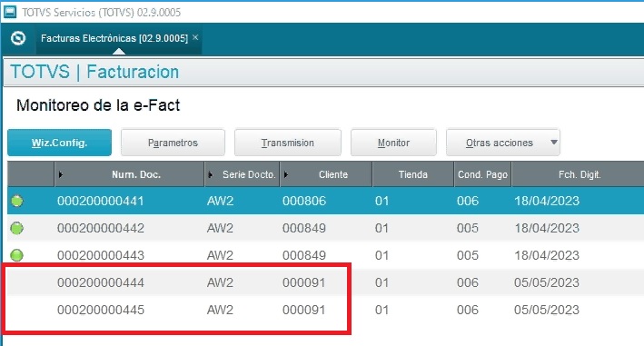
Task: Click date 05/05/2023 in row 000200000445
Action: pyautogui.click(x=547, y=310)
